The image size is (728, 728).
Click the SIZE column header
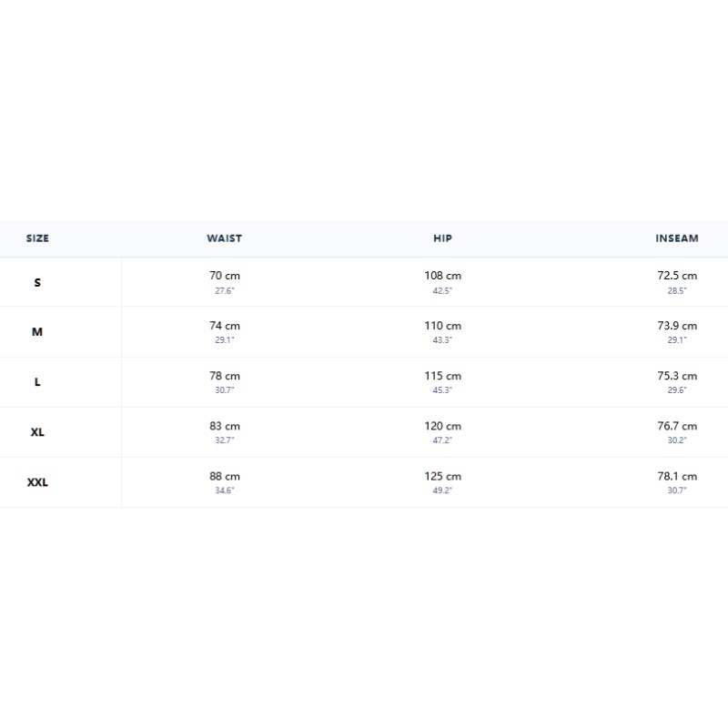(x=37, y=238)
